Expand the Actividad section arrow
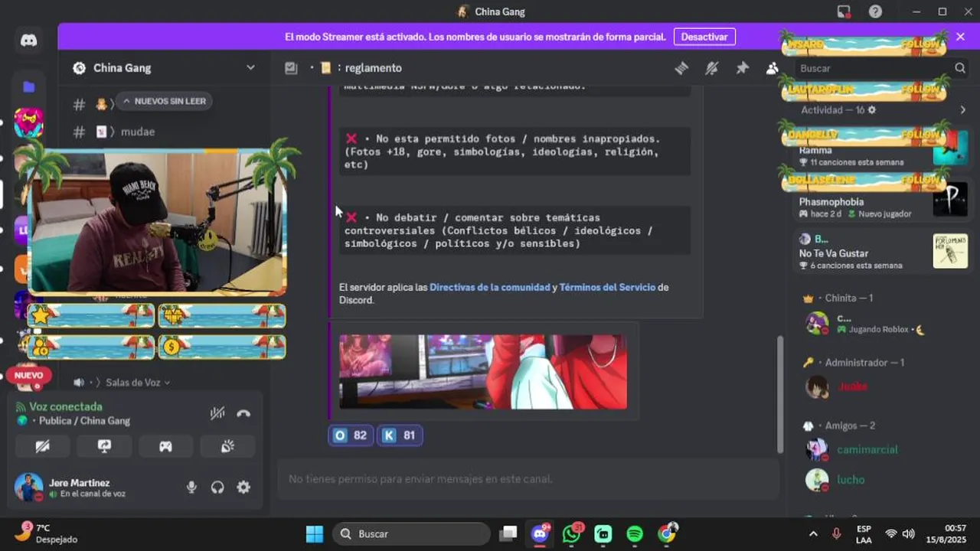Image resolution: width=980 pixels, height=551 pixels. (962, 110)
